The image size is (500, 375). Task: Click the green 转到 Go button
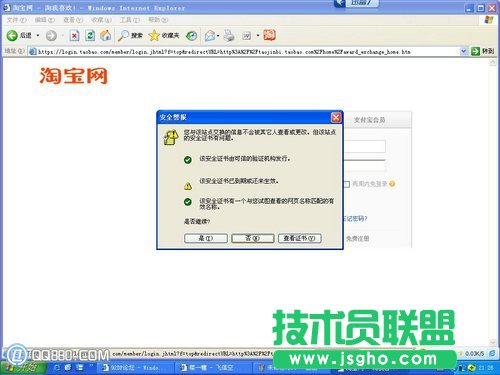click(482, 51)
